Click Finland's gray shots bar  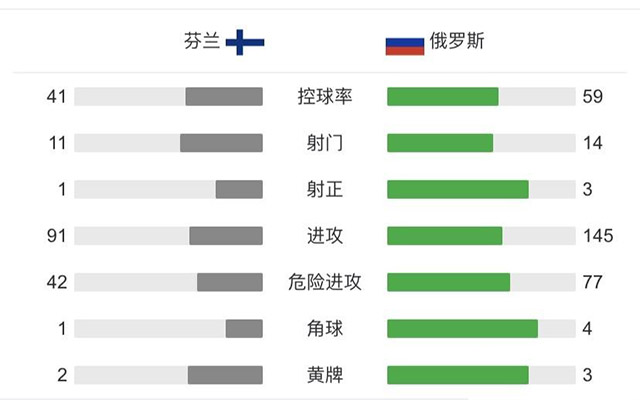tap(221, 143)
